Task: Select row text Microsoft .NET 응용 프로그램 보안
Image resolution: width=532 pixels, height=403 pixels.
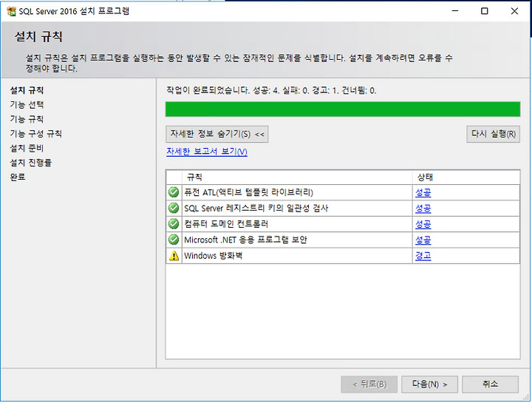Action: tap(245, 240)
